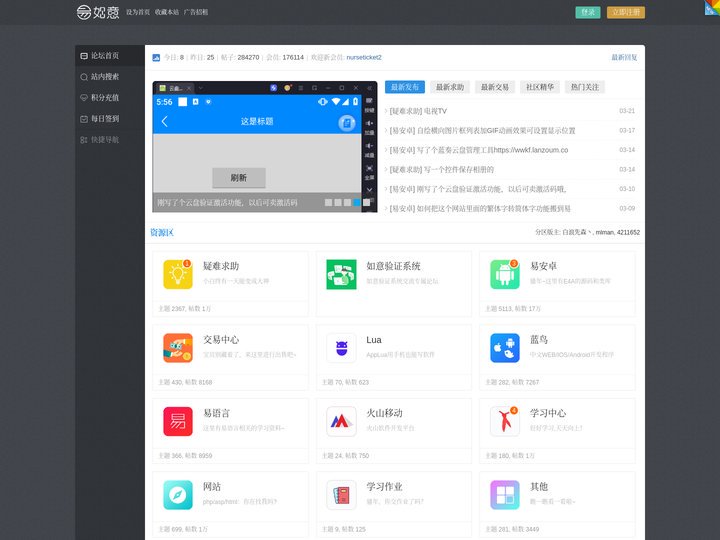Click the 如意 site logo

click(98, 12)
